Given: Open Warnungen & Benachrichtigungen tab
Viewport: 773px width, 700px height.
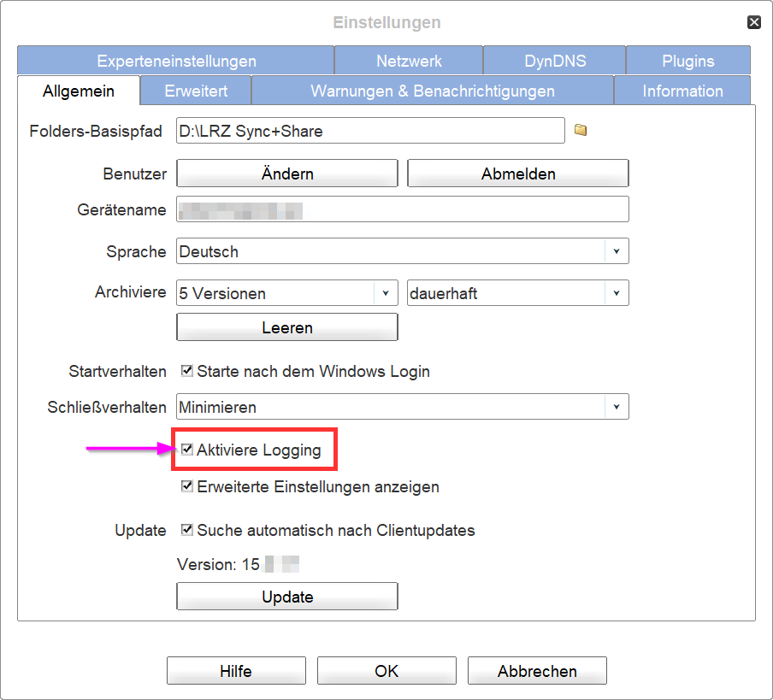Looking at the screenshot, I should click(x=432, y=91).
